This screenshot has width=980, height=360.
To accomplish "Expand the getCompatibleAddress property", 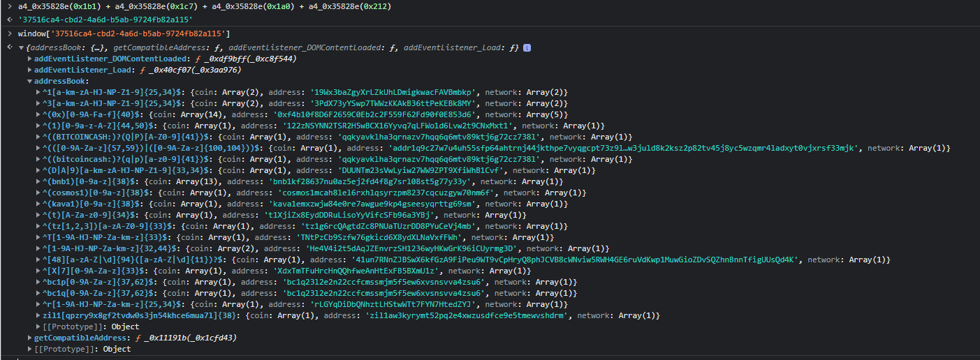I will tap(30, 338).
